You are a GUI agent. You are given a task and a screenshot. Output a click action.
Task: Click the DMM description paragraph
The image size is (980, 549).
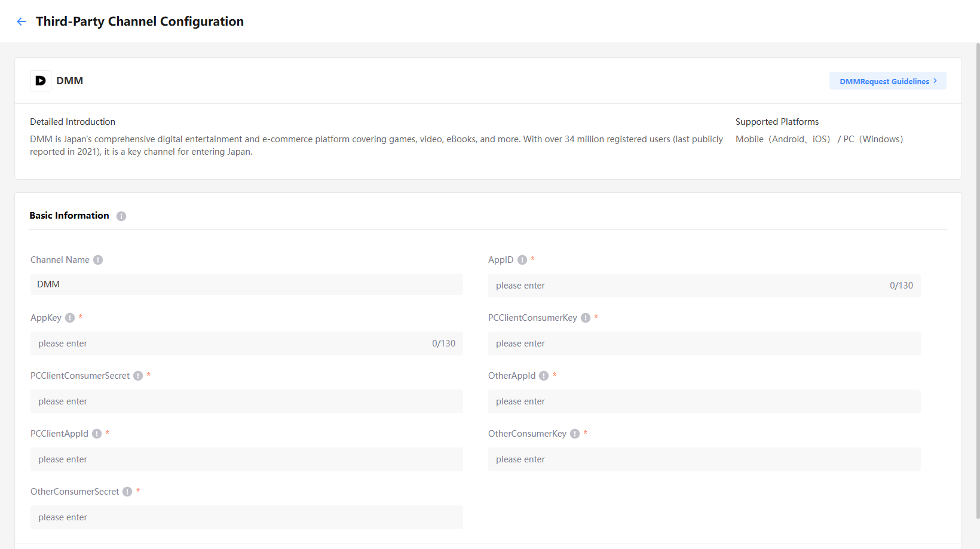coord(376,145)
